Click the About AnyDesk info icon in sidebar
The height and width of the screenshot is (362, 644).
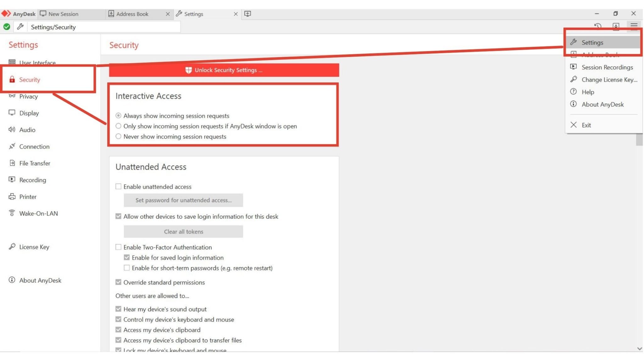point(12,280)
